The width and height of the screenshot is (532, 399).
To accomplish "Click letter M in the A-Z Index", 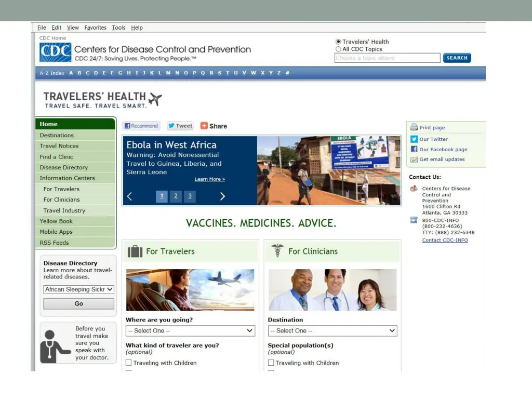I will point(168,73).
